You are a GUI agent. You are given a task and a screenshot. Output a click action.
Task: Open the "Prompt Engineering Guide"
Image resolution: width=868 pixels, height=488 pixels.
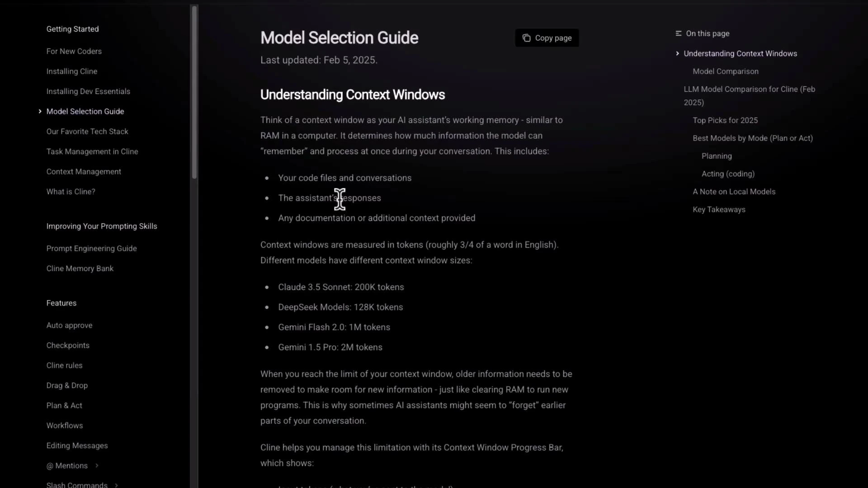[91, 248]
